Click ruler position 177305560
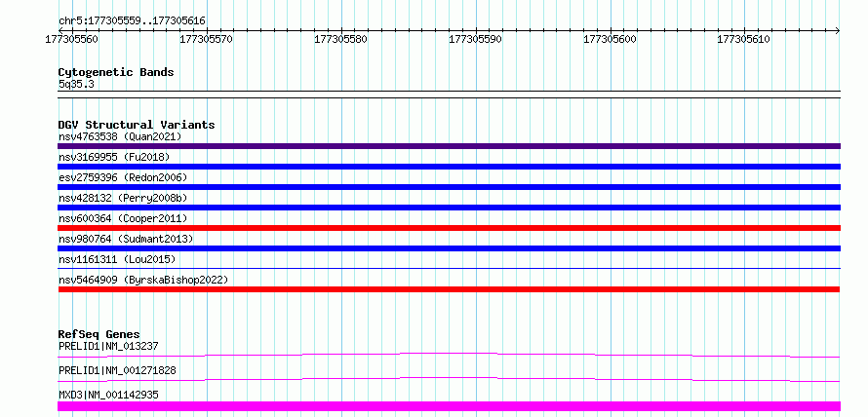 tap(72, 39)
